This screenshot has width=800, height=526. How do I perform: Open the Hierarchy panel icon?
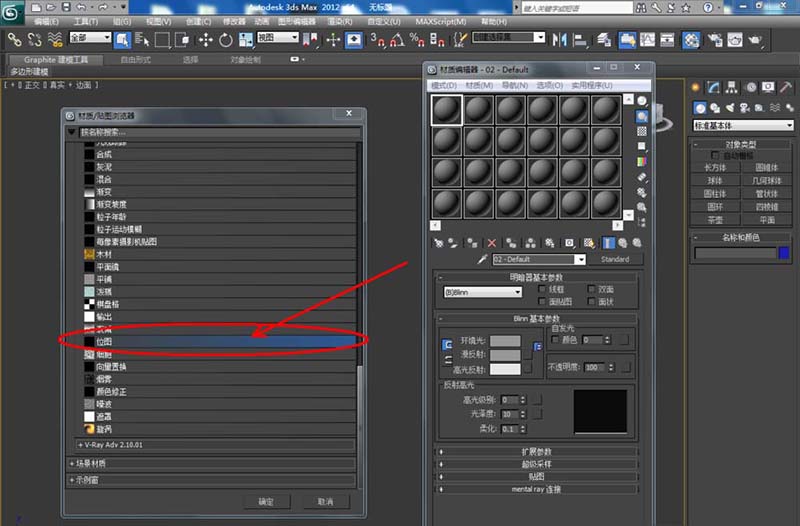tap(733, 87)
